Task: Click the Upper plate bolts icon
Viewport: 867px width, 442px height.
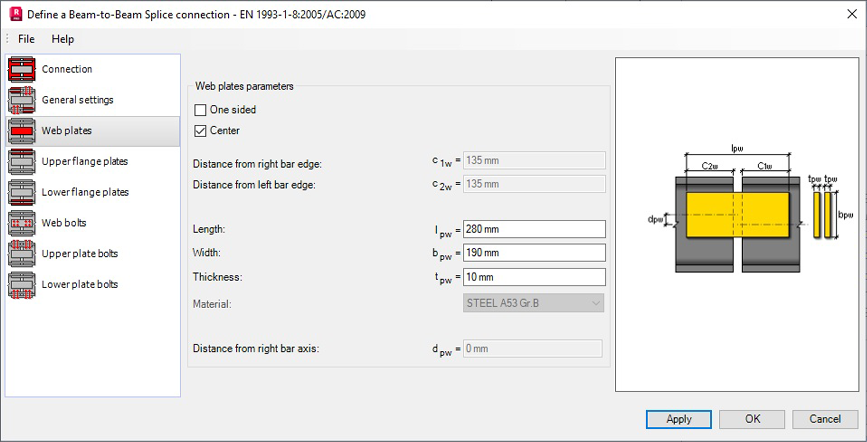Action: [22, 254]
